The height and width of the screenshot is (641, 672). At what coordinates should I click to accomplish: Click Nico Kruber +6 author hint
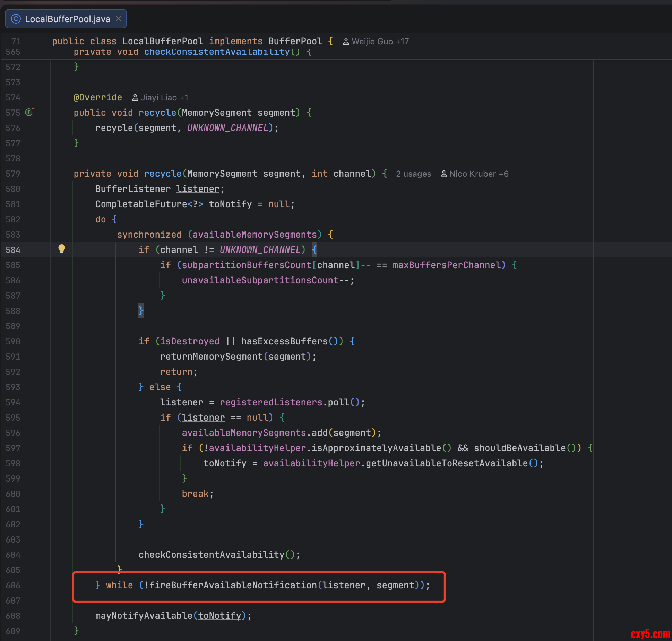point(479,174)
